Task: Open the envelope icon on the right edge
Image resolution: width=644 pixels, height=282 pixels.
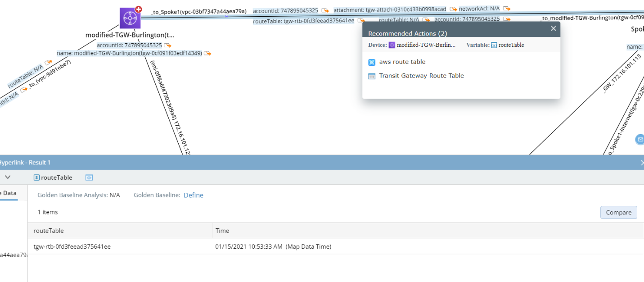Action: [639, 139]
